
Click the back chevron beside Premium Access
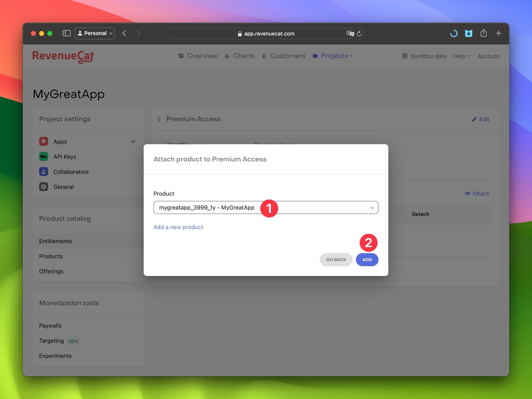(159, 119)
